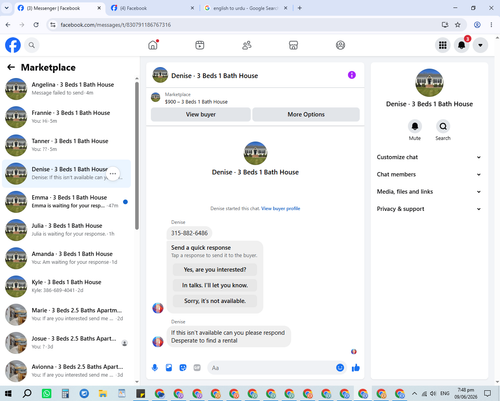Send quick reply 'Sorry, it's not available.'
The height and width of the screenshot is (401, 500).
(x=215, y=301)
